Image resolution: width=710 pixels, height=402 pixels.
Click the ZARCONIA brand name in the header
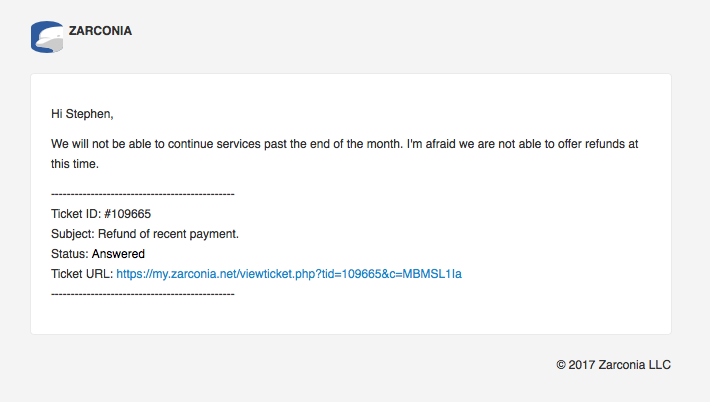point(100,31)
